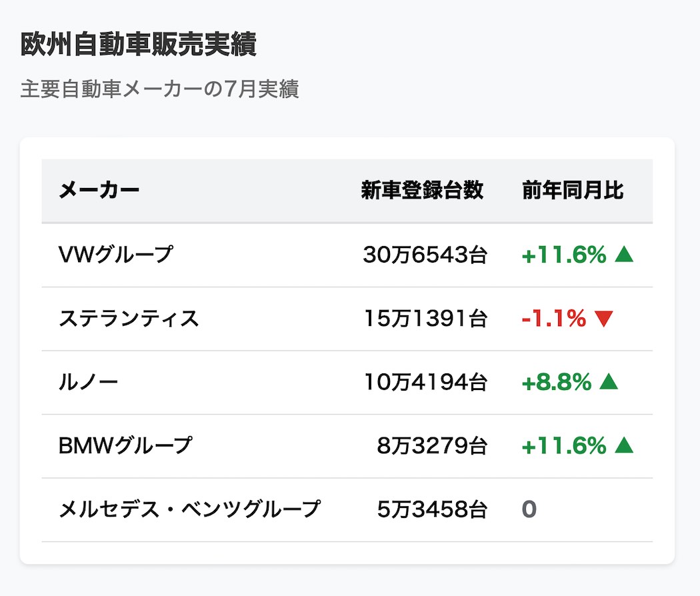Click the green up arrow in ルノー row
The image size is (700, 596).
click(609, 382)
